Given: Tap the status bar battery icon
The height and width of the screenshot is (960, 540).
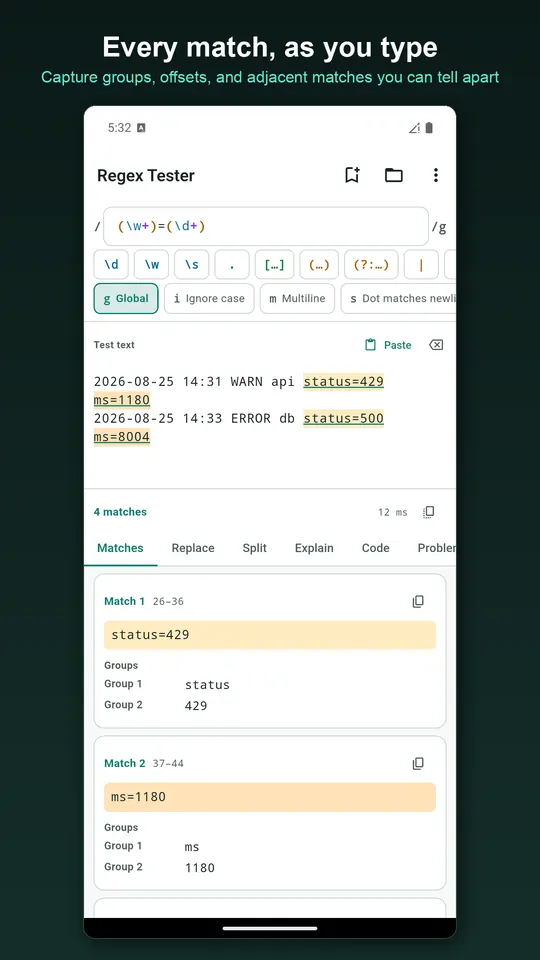Looking at the screenshot, I should click(429, 127).
